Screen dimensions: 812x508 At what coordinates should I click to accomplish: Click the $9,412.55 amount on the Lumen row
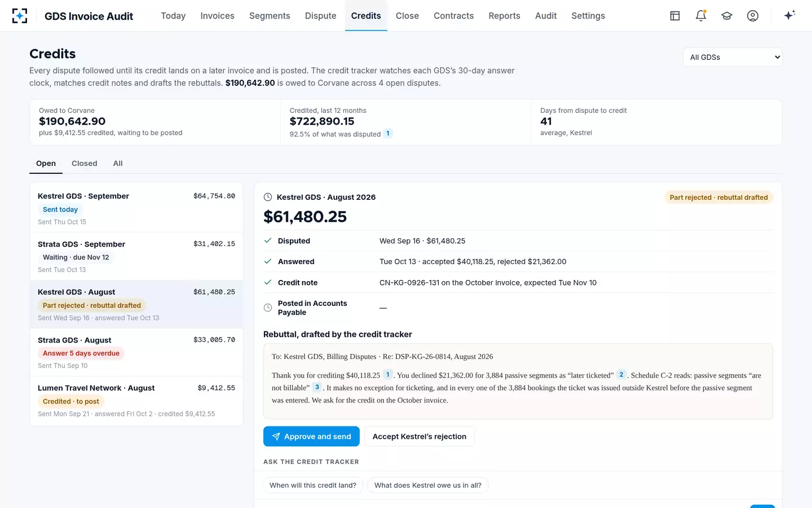click(x=217, y=388)
